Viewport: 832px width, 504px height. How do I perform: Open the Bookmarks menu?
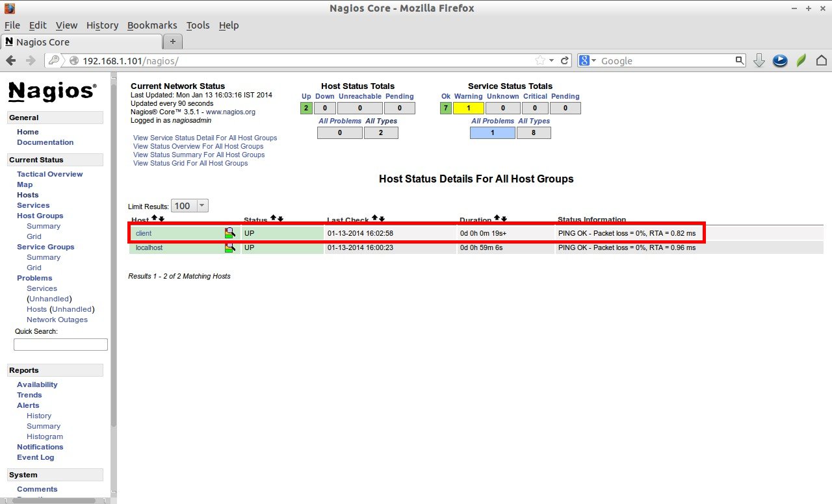click(x=152, y=25)
